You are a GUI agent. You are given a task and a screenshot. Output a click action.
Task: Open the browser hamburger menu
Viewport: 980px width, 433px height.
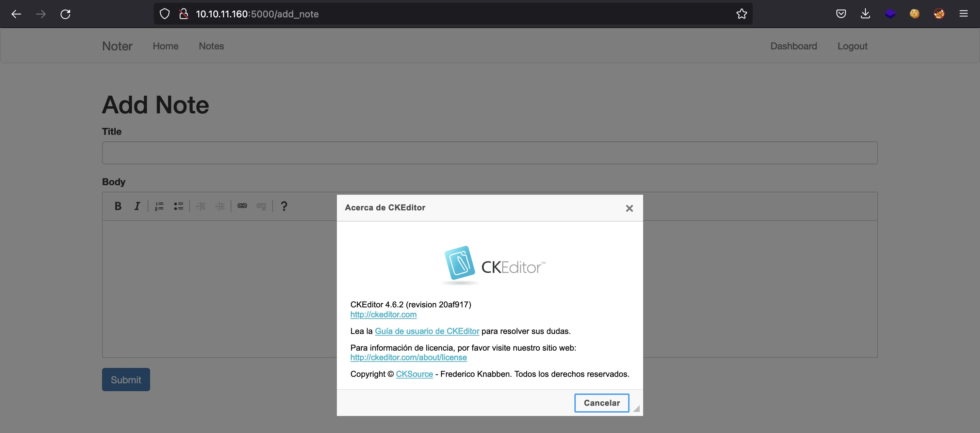pyautogui.click(x=963, y=14)
